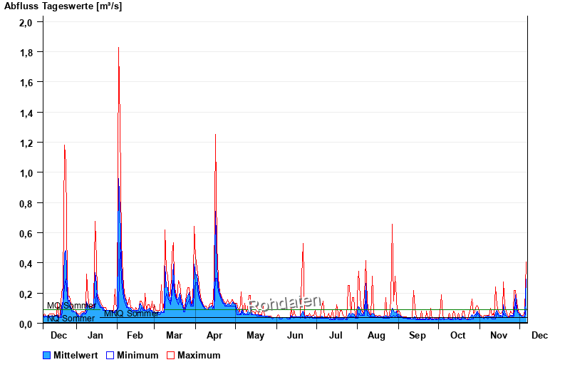The height and width of the screenshot is (392, 570).
Task: Click the tallest red peak tip in late January
Action: pyautogui.click(x=118, y=48)
